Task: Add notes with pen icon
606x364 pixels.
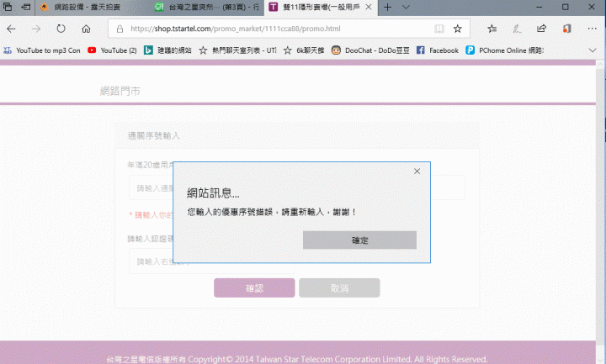Action: [x=517, y=29]
